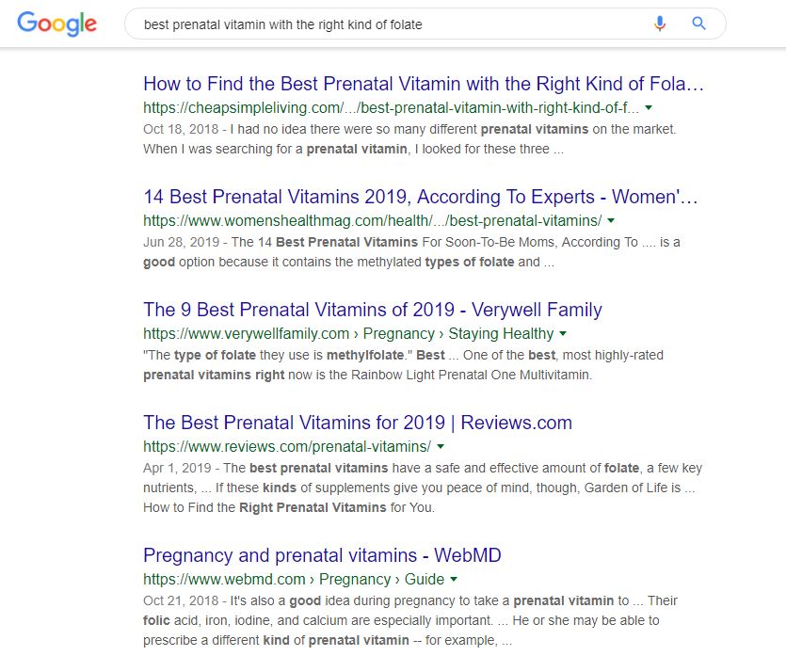Click the WebMD result snippet text
Screen dimensions: 786x672
(x=410, y=620)
